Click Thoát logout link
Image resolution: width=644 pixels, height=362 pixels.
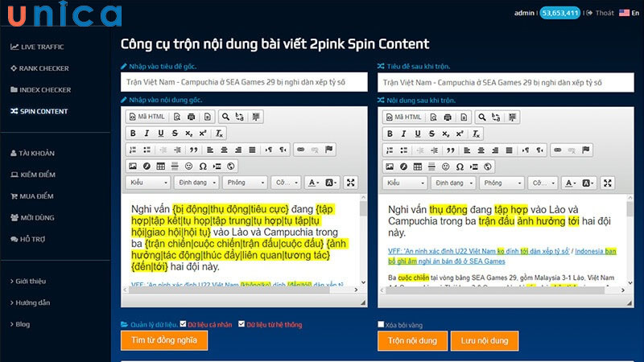click(600, 13)
